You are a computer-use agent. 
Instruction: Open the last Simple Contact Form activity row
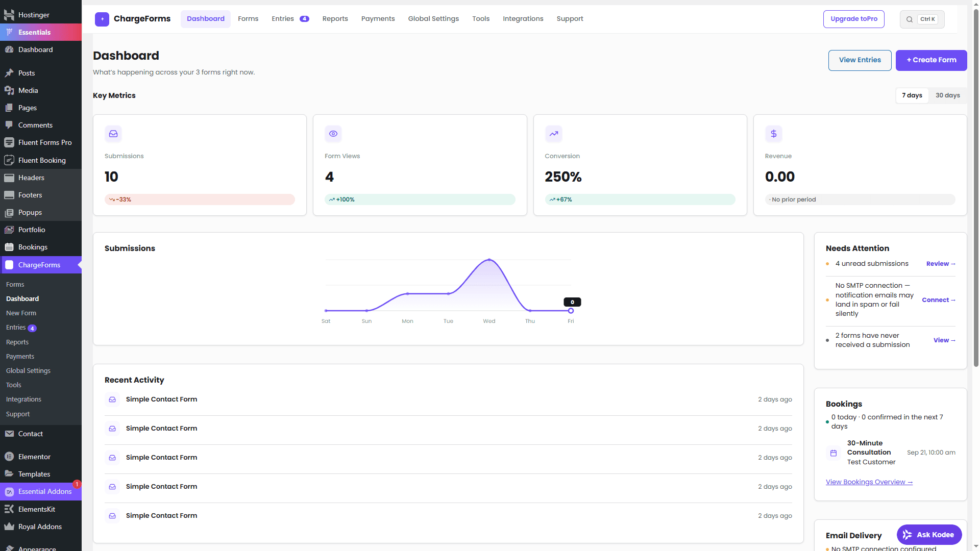448,516
